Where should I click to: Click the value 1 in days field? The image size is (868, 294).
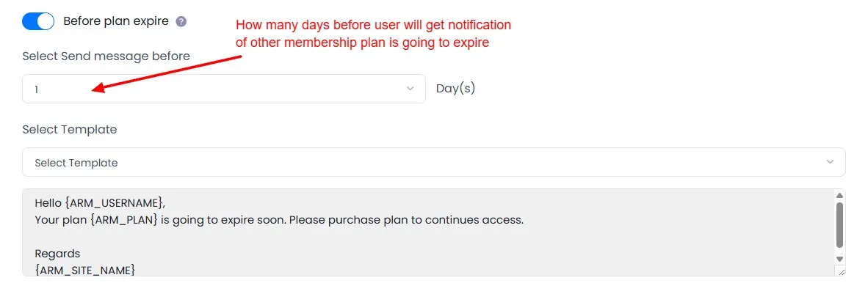[x=37, y=89]
